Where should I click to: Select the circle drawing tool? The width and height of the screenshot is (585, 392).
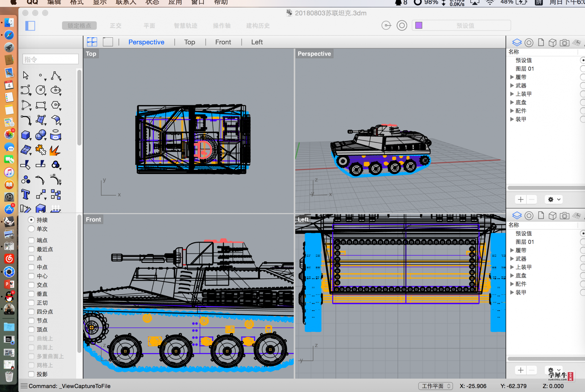[41, 90]
